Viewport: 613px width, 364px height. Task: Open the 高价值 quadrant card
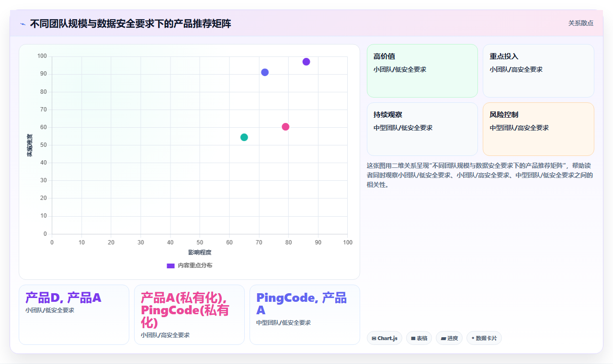tap(422, 71)
